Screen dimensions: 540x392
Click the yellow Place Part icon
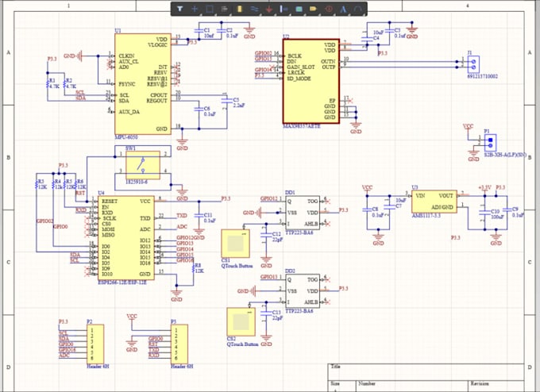[x=240, y=9]
